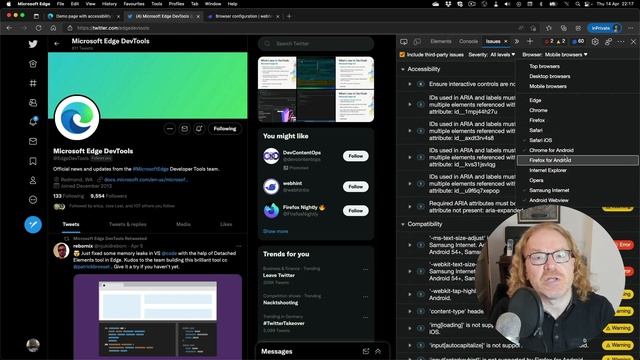Open the macOS History menu
Screen dimensions: 640x360
coord(109,4)
